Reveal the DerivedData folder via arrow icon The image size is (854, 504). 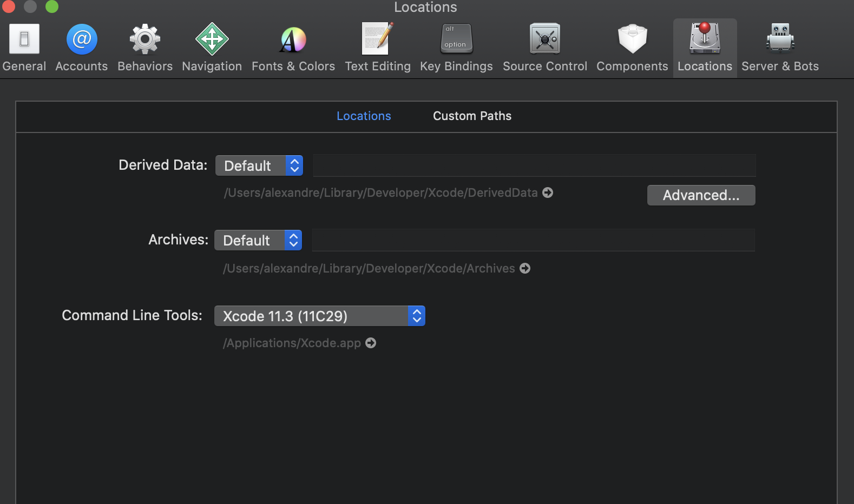coord(548,193)
